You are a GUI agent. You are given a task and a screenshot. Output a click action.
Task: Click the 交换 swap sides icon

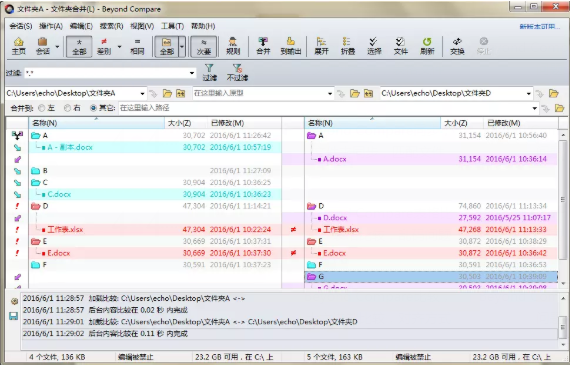[457, 46]
